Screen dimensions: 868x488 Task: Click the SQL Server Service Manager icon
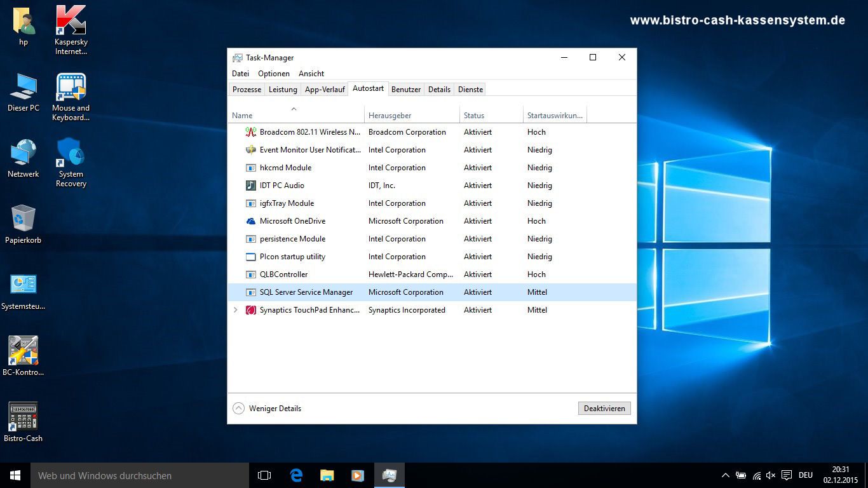[x=250, y=292]
